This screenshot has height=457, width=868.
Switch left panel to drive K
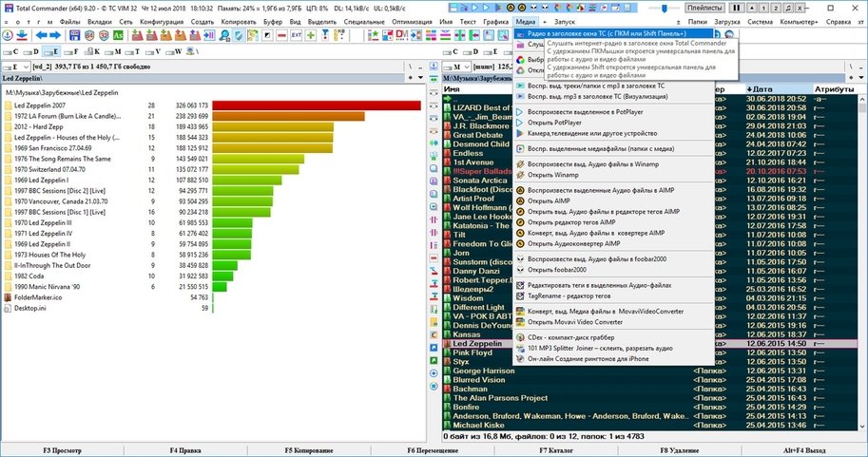pos(93,51)
